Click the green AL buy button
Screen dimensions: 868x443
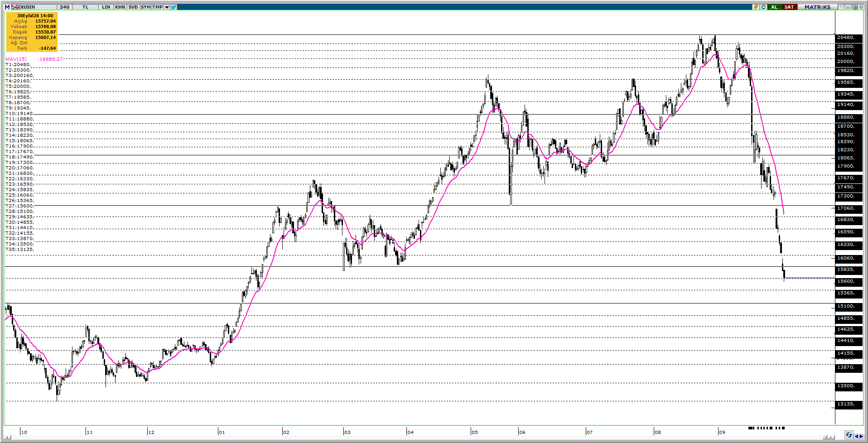click(775, 7)
